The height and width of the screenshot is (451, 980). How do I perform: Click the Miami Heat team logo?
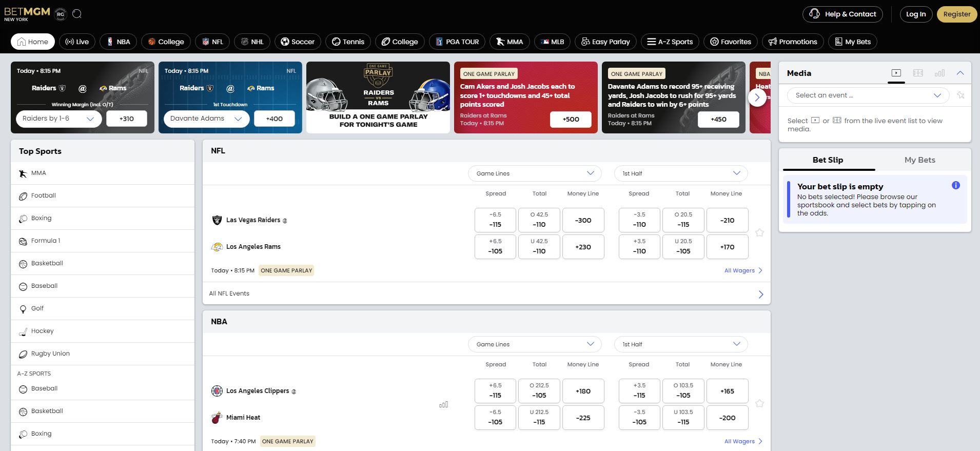coord(217,418)
